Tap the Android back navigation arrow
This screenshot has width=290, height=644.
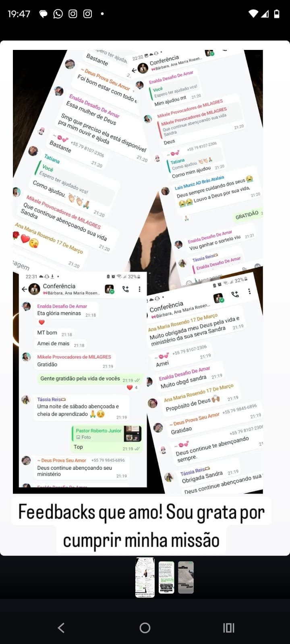pos(61,627)
